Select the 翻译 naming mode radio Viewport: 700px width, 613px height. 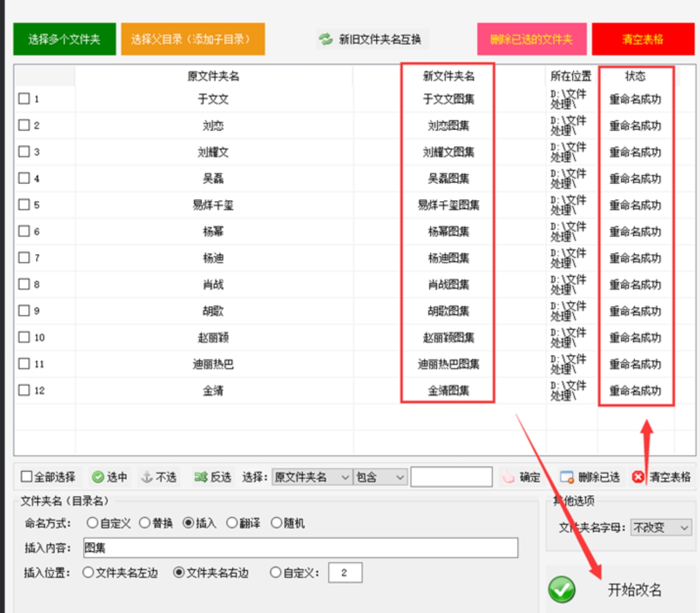(232, 523)
